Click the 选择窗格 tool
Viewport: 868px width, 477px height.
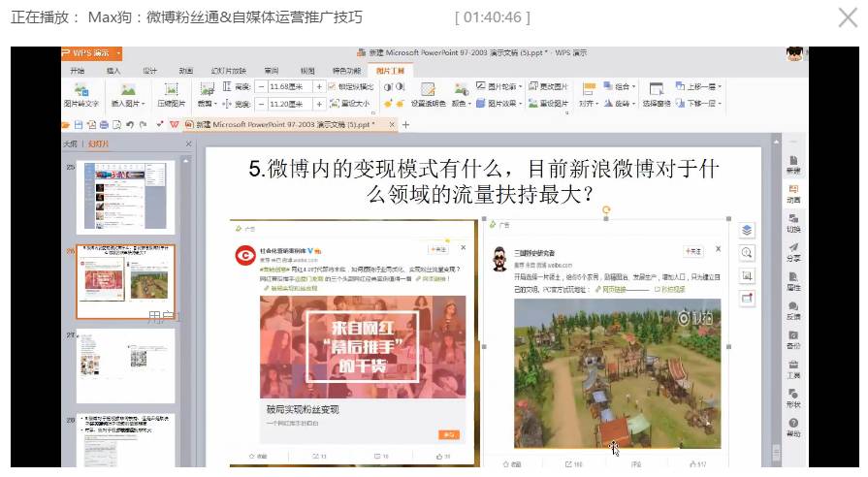657,95
